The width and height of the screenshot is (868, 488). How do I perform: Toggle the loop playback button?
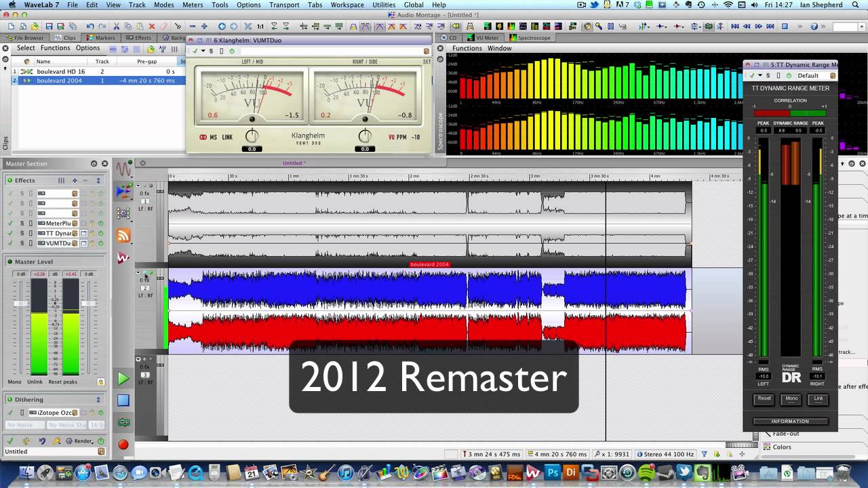[123, 422]
